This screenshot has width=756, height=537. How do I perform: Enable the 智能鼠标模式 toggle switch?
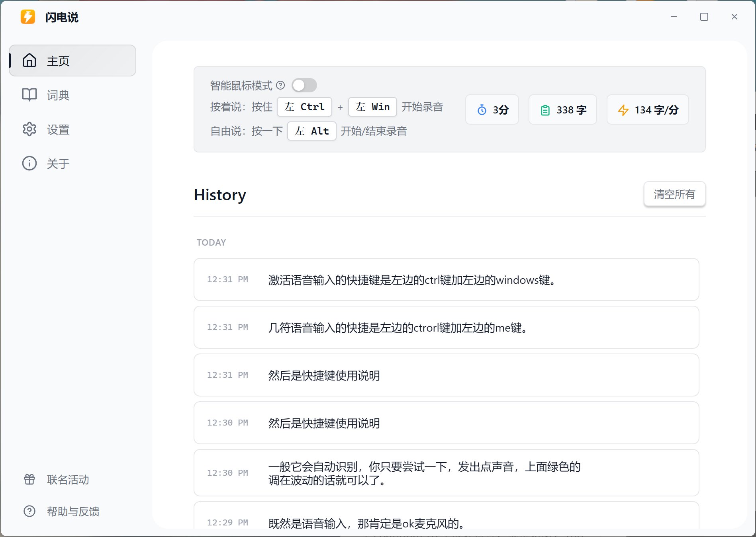coord(304,85)
